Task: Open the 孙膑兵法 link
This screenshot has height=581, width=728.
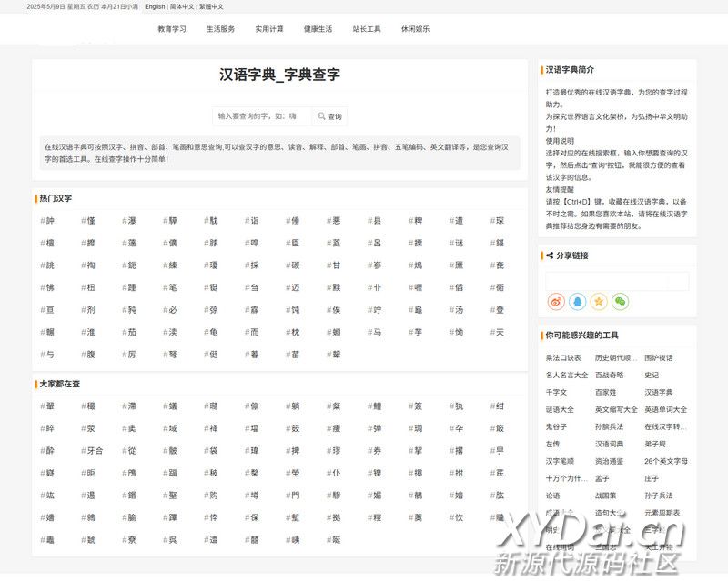Action: coord(609,426)
